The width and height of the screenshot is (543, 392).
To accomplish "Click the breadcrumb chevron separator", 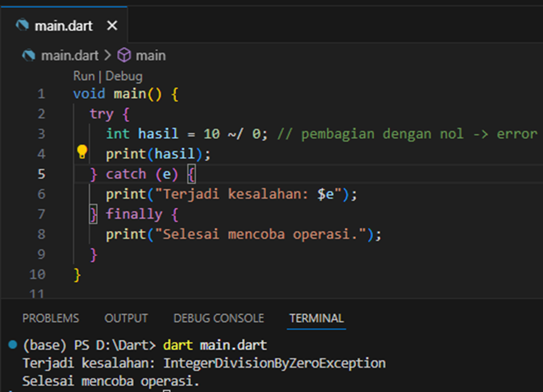I will 108,56.
